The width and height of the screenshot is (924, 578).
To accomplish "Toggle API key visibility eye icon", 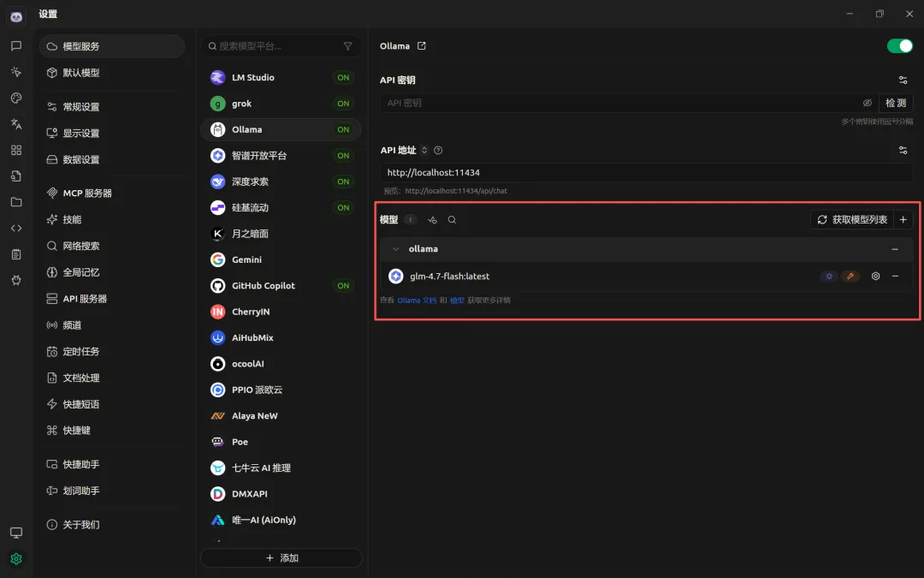I will pyautogui.click(x=867, y=103).
